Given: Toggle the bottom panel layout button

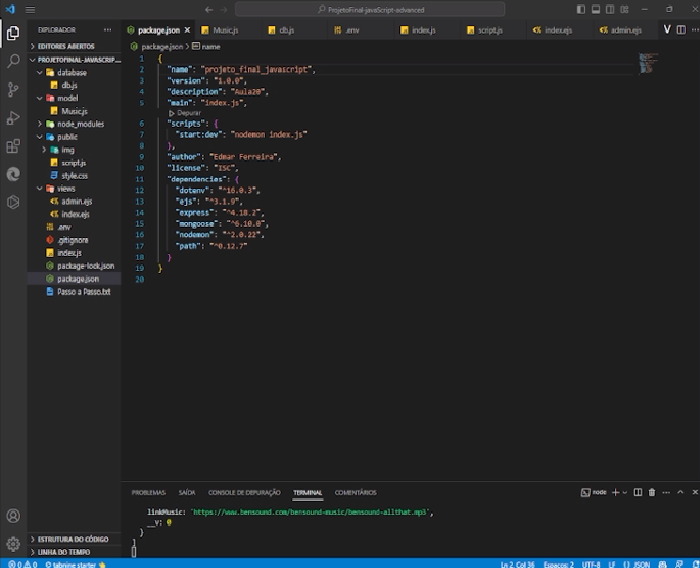Looking at the screenshot, I should [596, 9].
